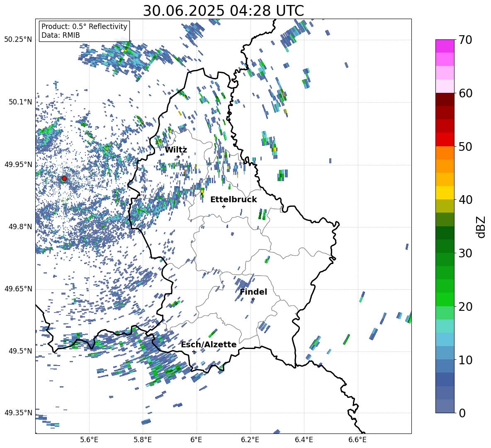Image resolution: width=491 pixels, height=448 pixels.
Task: Click the colorbar tick label 0
Action: click(x=462, y=413)
